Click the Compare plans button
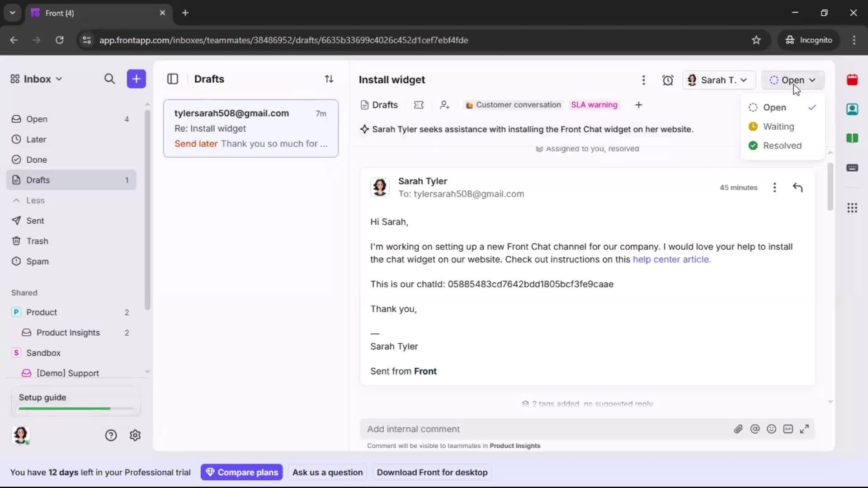The image size is (868, 488). 241,472
